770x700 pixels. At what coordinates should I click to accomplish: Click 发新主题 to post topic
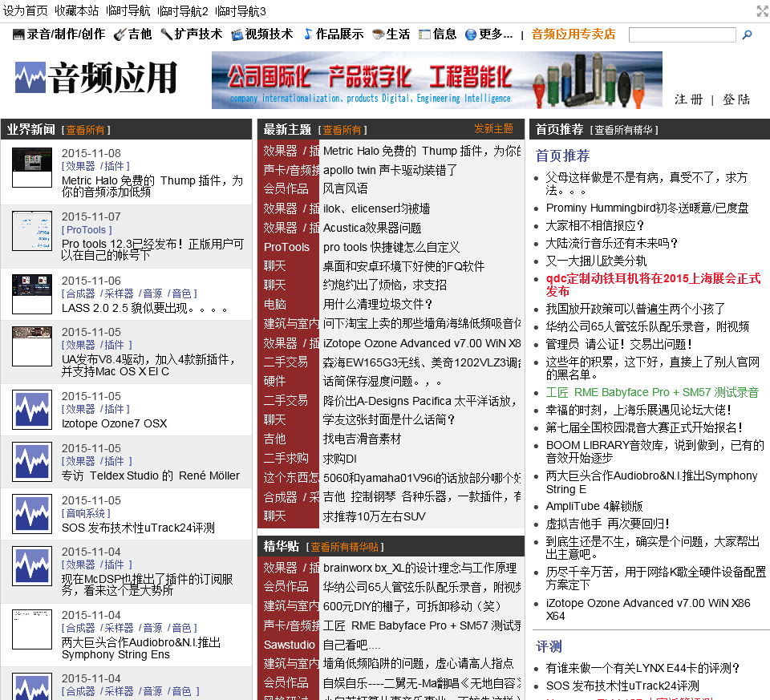[x=493, y=128]
